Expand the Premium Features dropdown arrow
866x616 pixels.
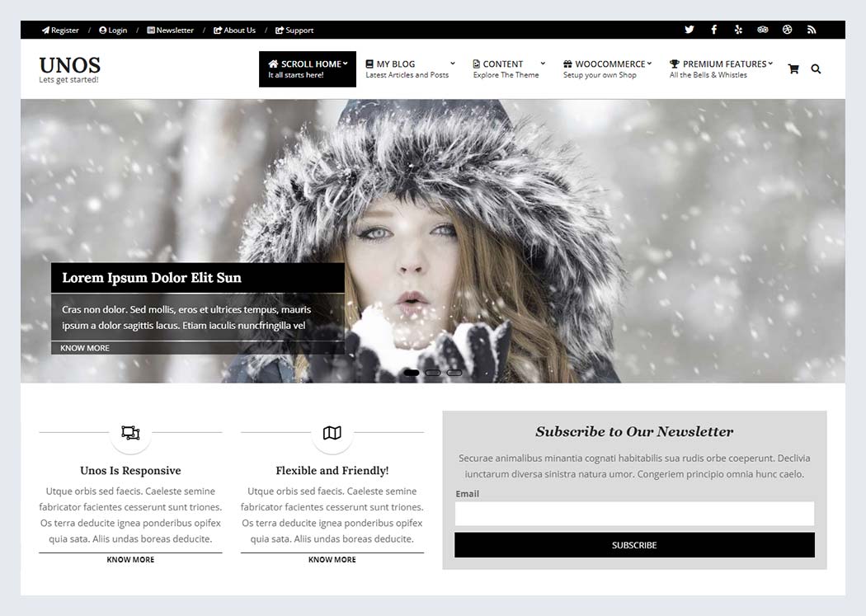pyautogui.click(x=770, y=63)
